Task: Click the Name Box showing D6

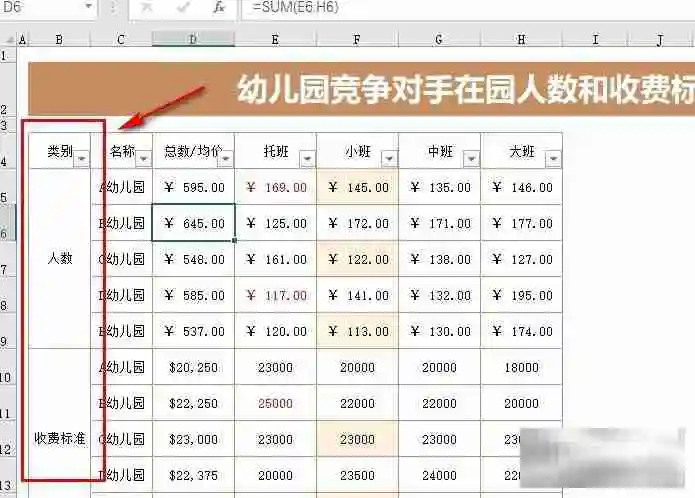Action: (47, 7)
